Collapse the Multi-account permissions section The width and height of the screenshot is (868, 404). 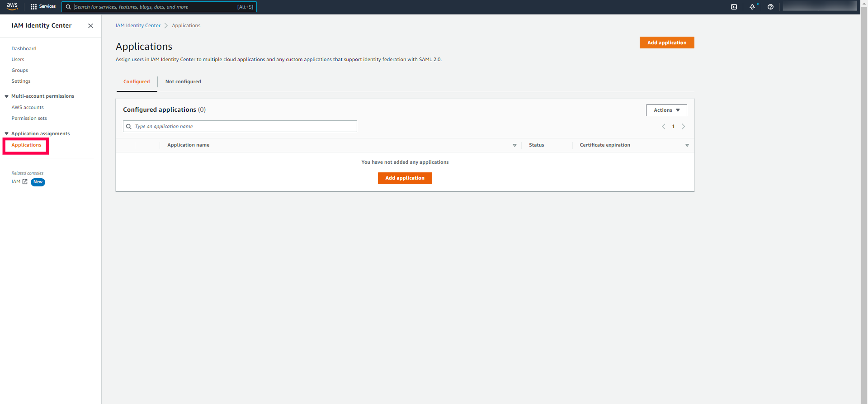7,96
